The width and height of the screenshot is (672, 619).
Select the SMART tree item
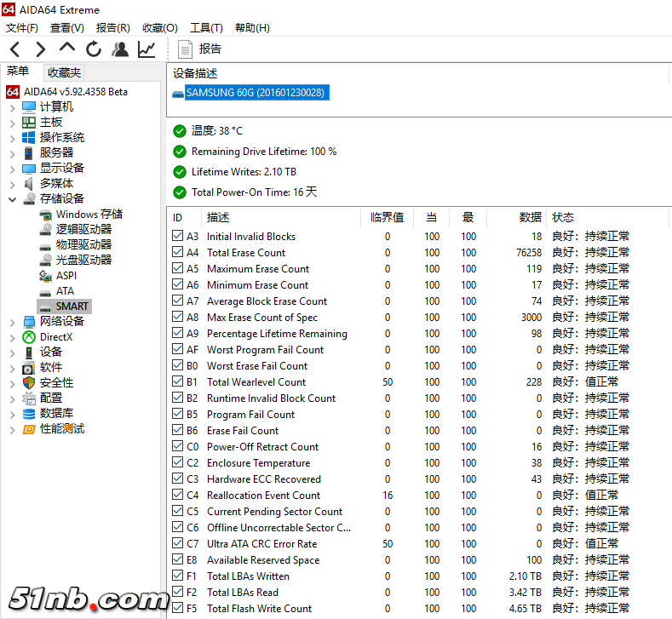tap(72, 306)
